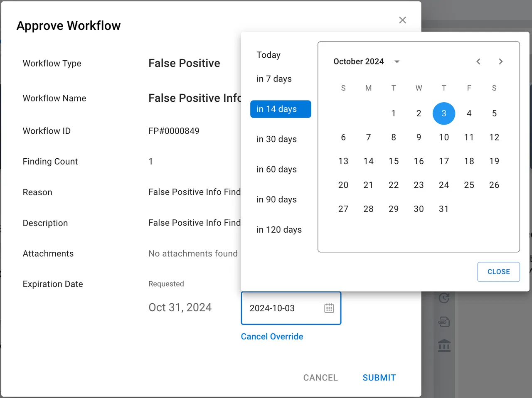Pick October 6 in the calendar
The height and width of the screenshot is (398, 532).
pos(343,137)
